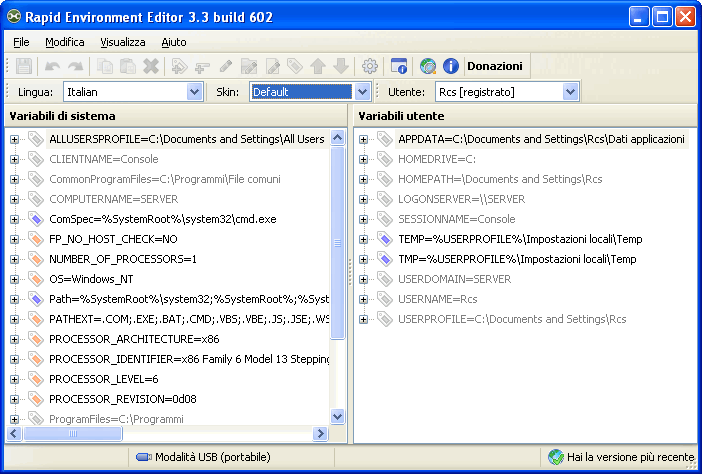Image resolution: width=702 pixels, height=474 pixels.
Task: Click the pencil edit icon
Action: (x=226, y=66)
